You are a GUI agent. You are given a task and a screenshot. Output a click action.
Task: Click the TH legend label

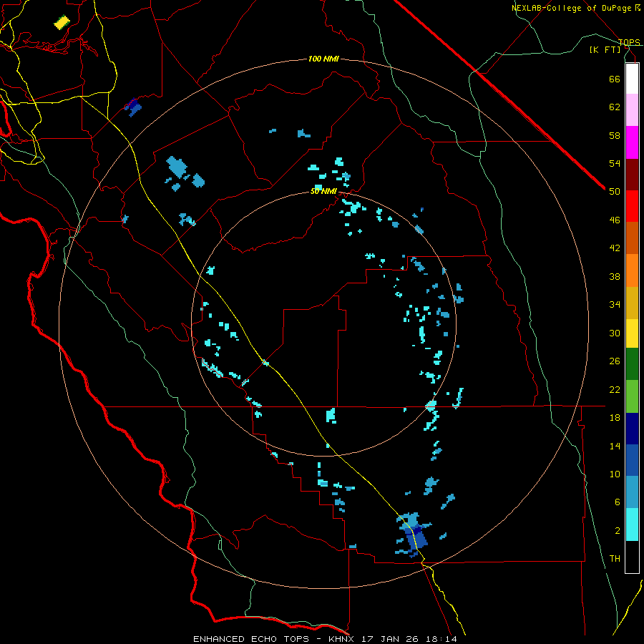[x=615, y=559]
